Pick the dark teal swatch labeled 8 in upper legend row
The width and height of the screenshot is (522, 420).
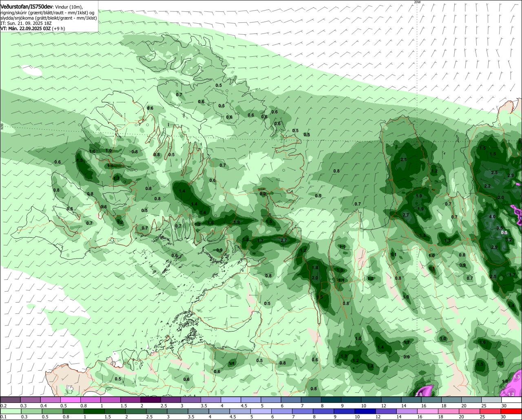pos(331,400)
